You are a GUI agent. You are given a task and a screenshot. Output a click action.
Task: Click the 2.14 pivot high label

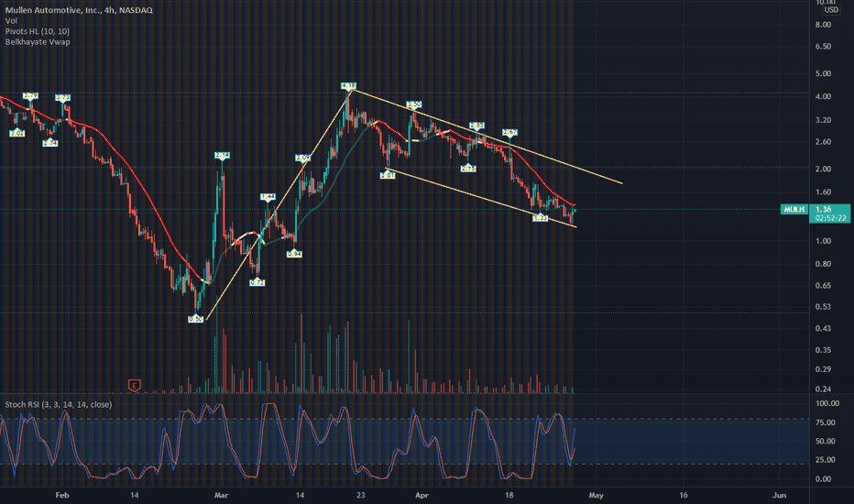click(222, 156)
